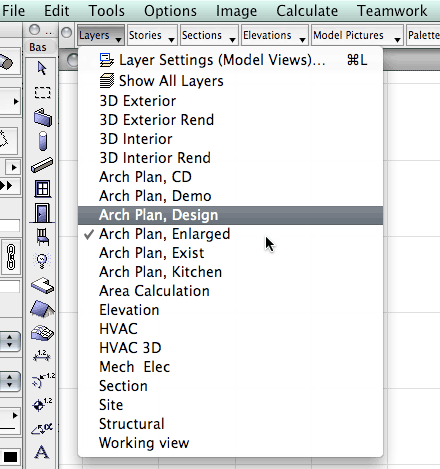Screen dimensions: 440x469
Task: Select checked Arch Plan, Enlarged
Action: tap(230, 234)
